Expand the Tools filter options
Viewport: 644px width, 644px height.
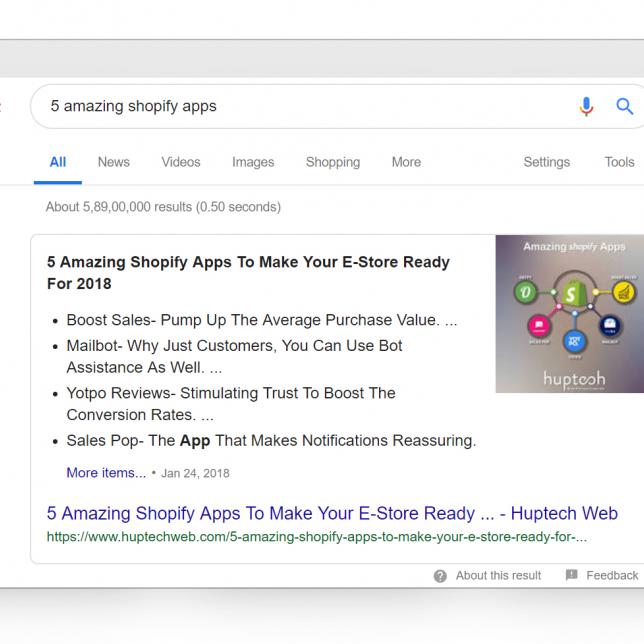click(619, 162)
